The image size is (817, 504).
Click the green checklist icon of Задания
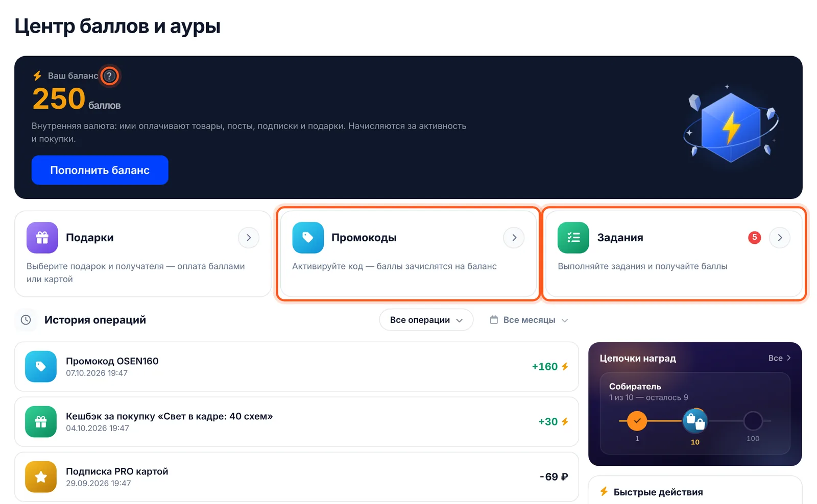click(573, 238)
